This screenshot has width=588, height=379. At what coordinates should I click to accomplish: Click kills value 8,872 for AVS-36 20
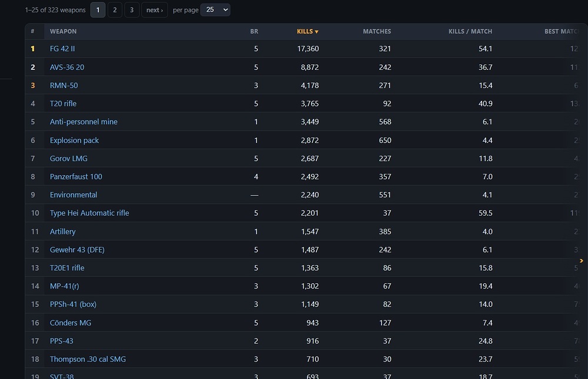pyautogui.click(x=310, y=68)
